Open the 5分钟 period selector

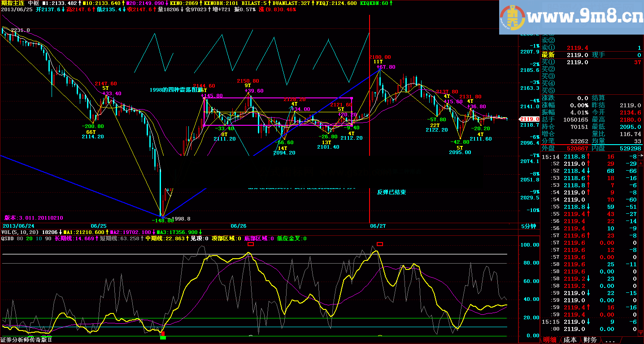(529, 226)
